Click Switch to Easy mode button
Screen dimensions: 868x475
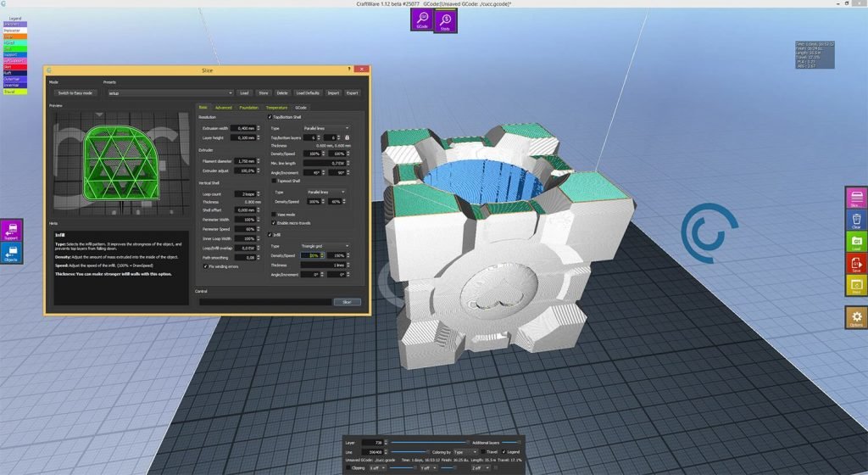point(75,93)
